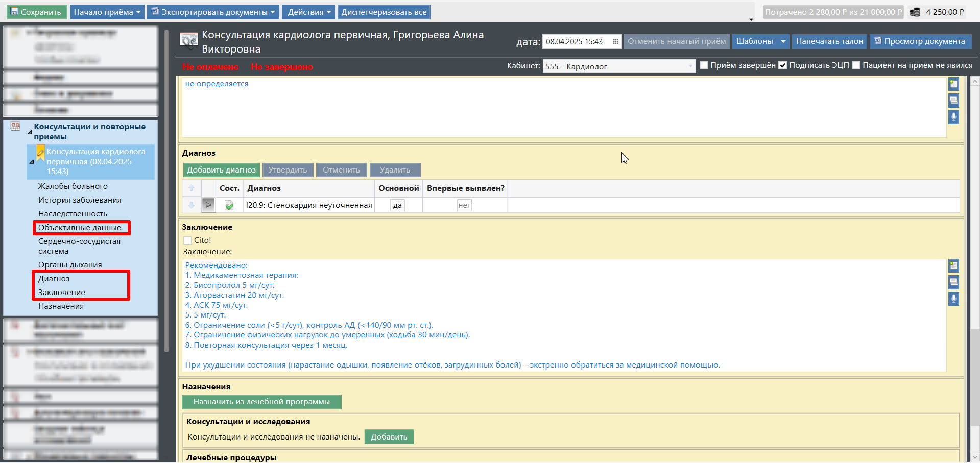
Task: Open the Действия menu
Action: pos(309,12)
